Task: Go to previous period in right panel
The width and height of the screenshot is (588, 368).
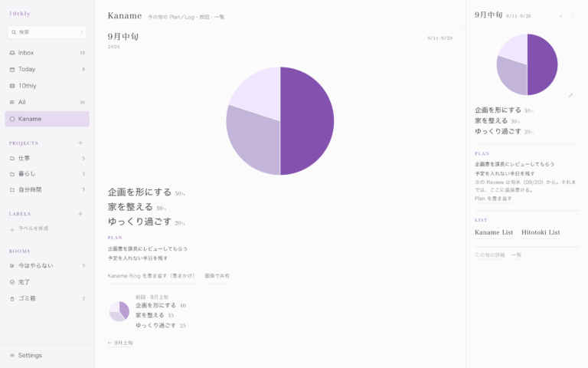Action: tap(561, 16)
